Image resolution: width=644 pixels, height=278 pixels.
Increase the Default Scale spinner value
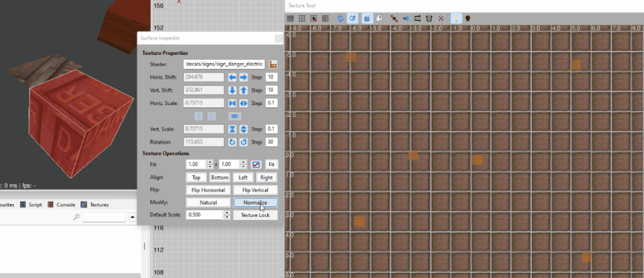tap(226, 213)
